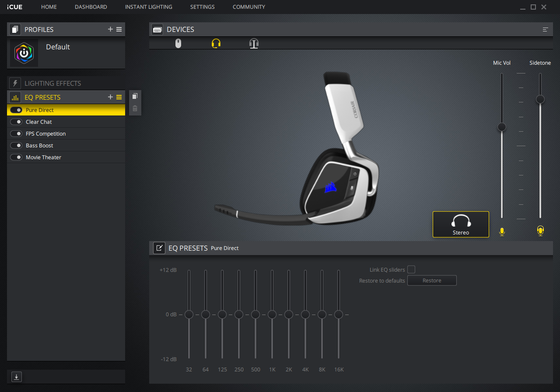This screenshot has width=560, height=392.
Task: Enable the Link EQ sliders checkbox
Action: pyautogui.click(x=411, y=269)
